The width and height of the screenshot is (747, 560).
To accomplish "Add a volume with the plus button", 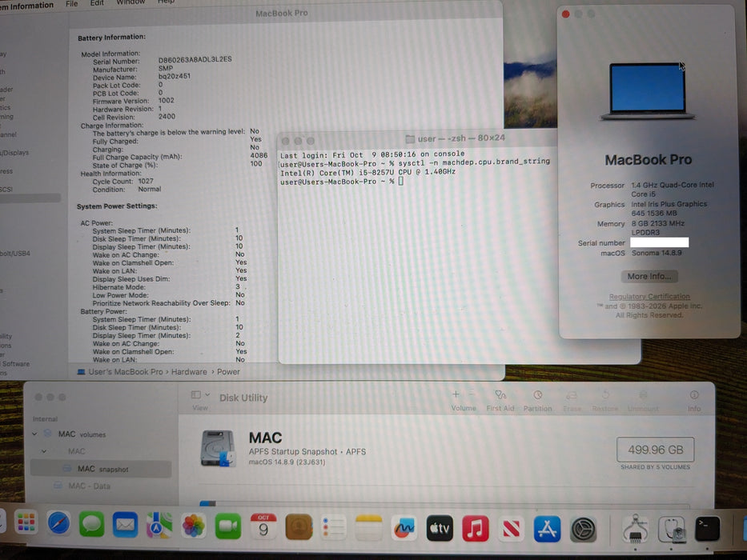I will click(x=456, y=394).
